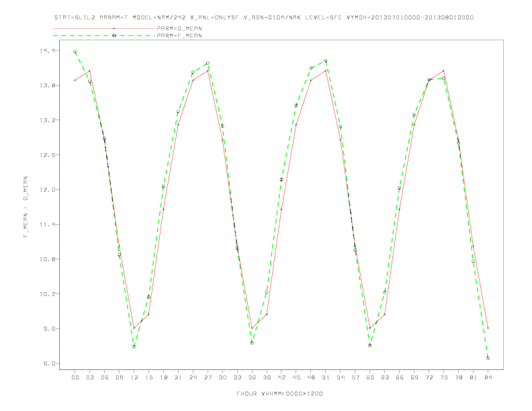
Task: Click the O_MEAN plus marker at hour 84
Action: 488,328
